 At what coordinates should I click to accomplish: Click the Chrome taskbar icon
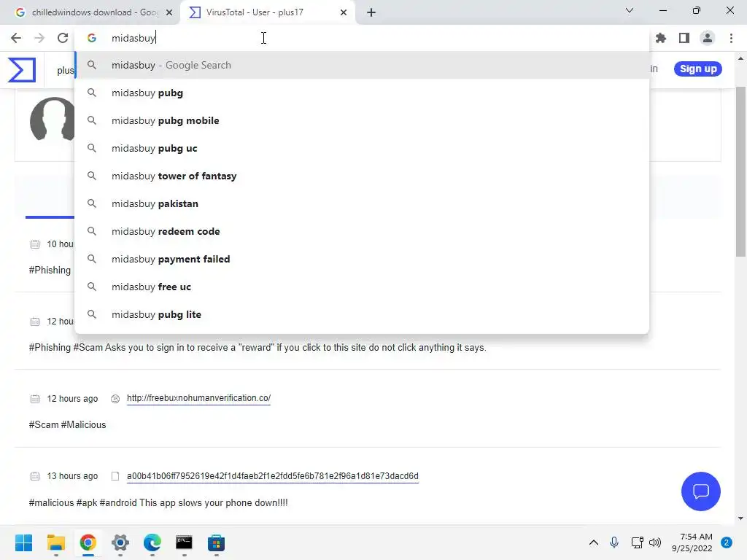point(88,542)
